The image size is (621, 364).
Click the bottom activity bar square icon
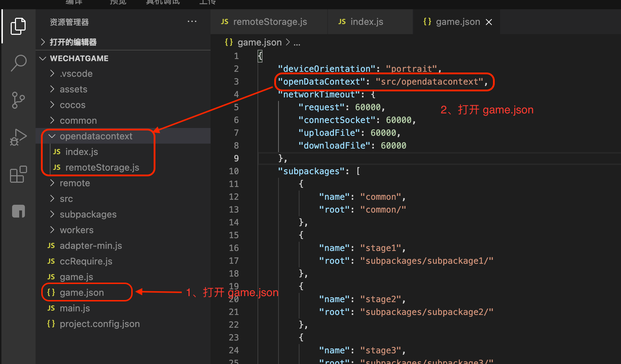(18, 211)
